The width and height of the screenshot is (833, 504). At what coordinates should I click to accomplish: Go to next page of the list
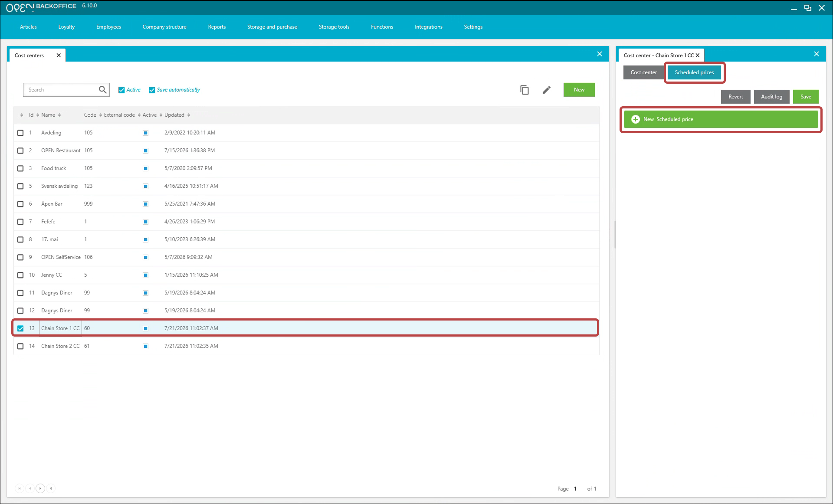point(40,488)
